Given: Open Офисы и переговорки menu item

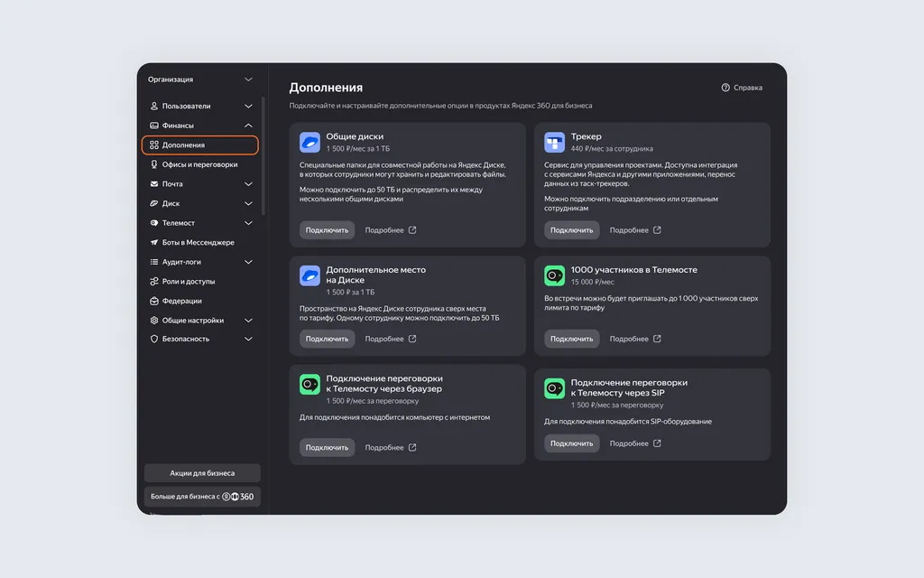Looking at the screenshot, I should tap(199, 164).
